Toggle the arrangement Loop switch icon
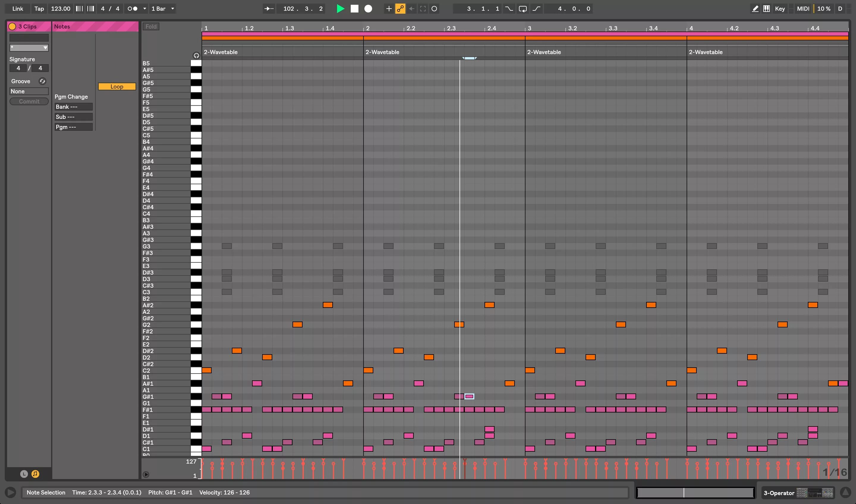The height and width of the screenshot is (504, 856). click(523, 9)
